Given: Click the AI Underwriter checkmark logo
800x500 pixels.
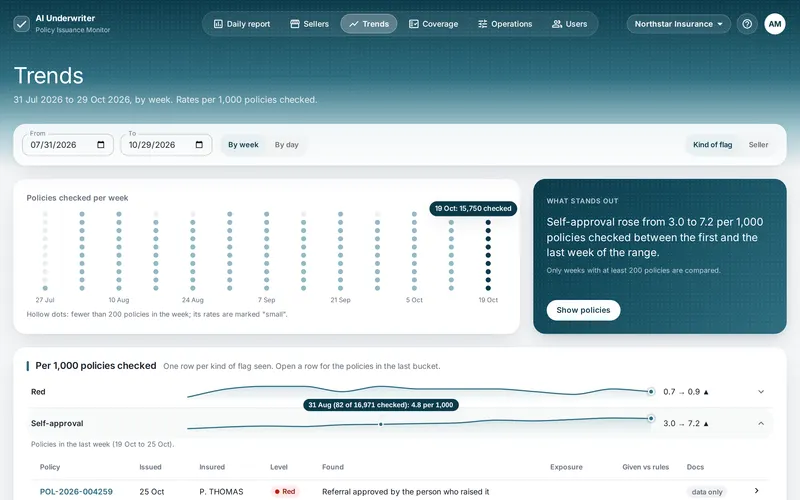Looking at the screenshot, I should [21, 24].
